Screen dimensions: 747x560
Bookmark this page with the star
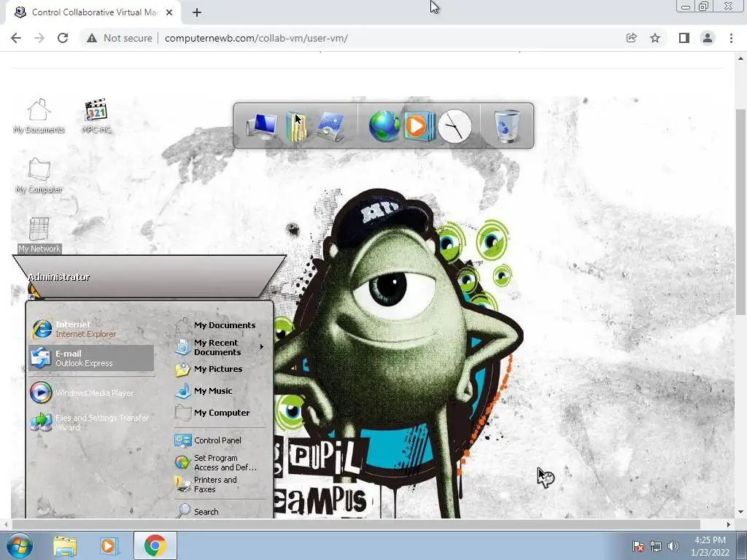coord(655,38)
